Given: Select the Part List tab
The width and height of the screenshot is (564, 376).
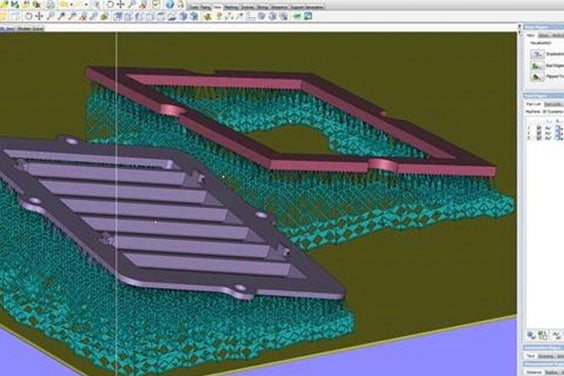Looking at the screenshot, I should pos(534,104).
